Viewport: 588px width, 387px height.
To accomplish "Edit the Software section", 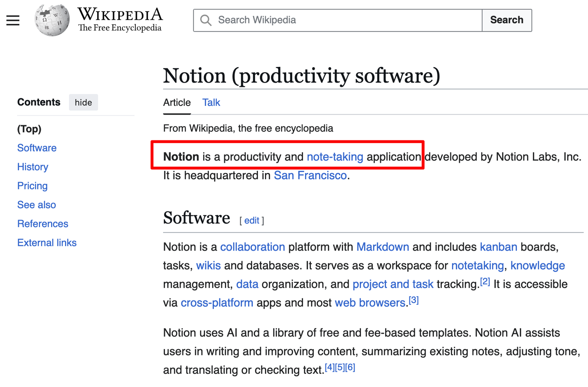I will click(252, 221).
